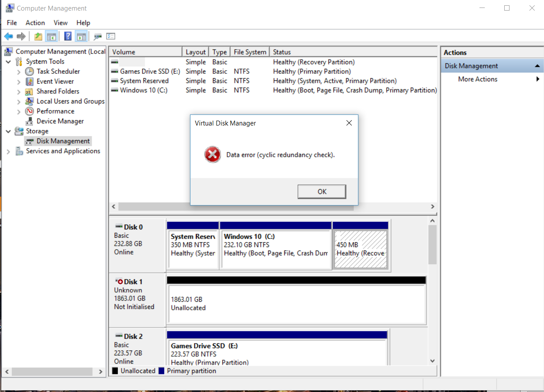Click the Disk 2 label block
Viewport: 544px width, 392px height.
137,348
